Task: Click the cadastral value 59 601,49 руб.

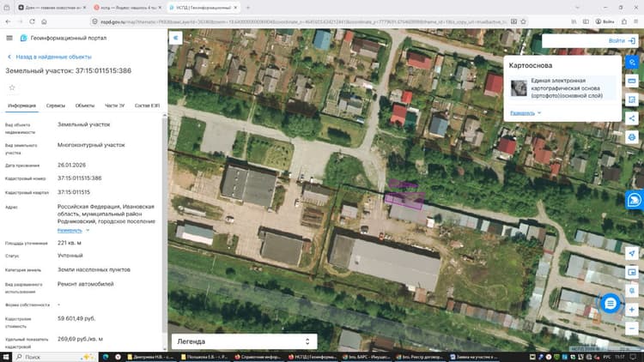Action: [76, 318]
